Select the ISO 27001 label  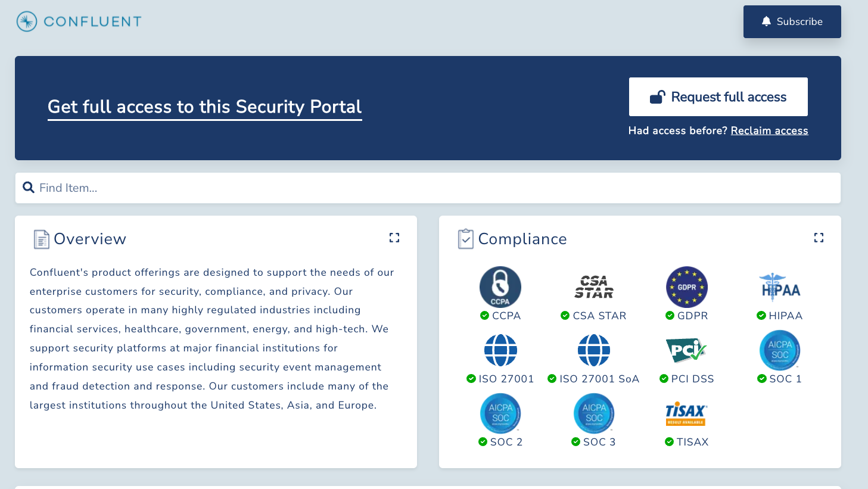(506, 379)
